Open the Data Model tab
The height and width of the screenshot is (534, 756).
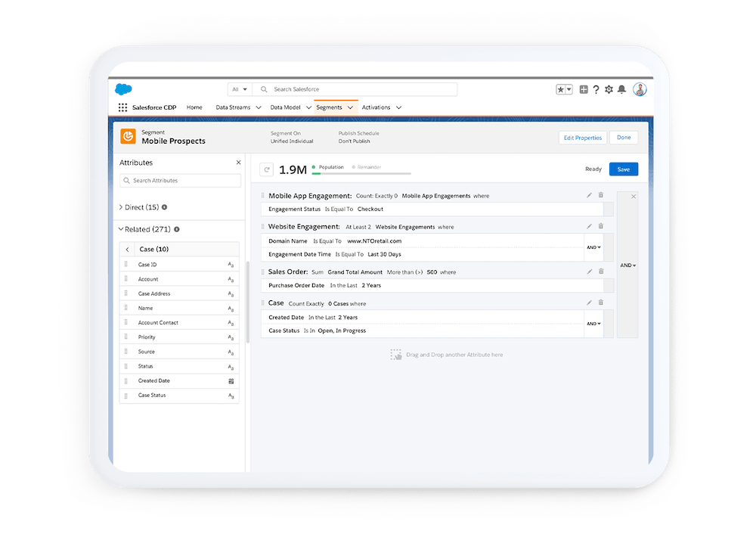tap(286, 107)
